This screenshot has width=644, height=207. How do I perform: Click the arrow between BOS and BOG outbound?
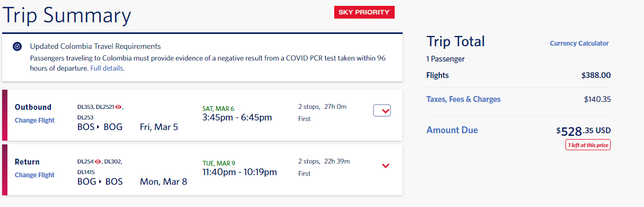(x=98, y=127)
